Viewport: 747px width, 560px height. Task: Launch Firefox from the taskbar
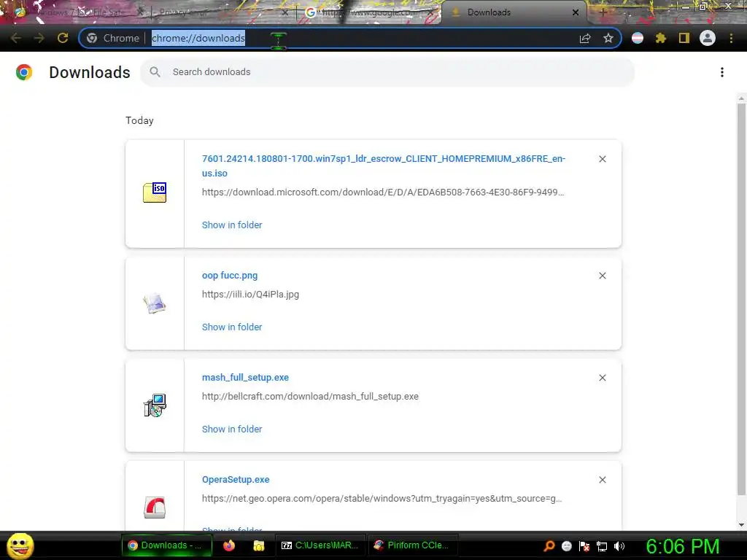pos(229,545)
